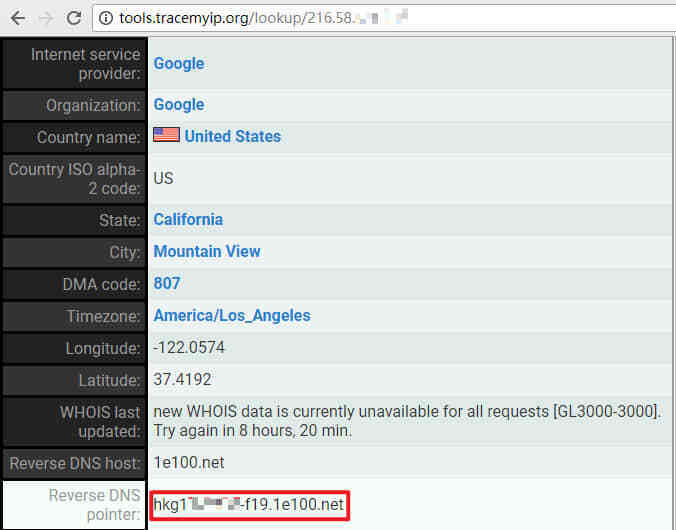Click the DMA code label cell

(75, 285)
